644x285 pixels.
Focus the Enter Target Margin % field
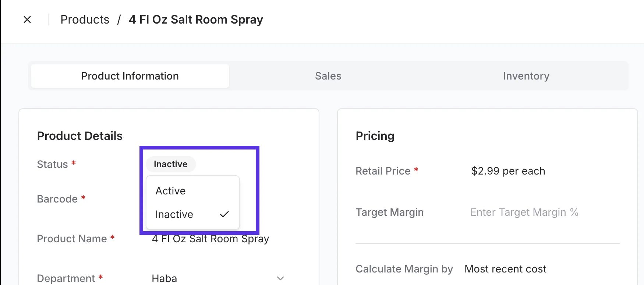[x=524, y=212]
